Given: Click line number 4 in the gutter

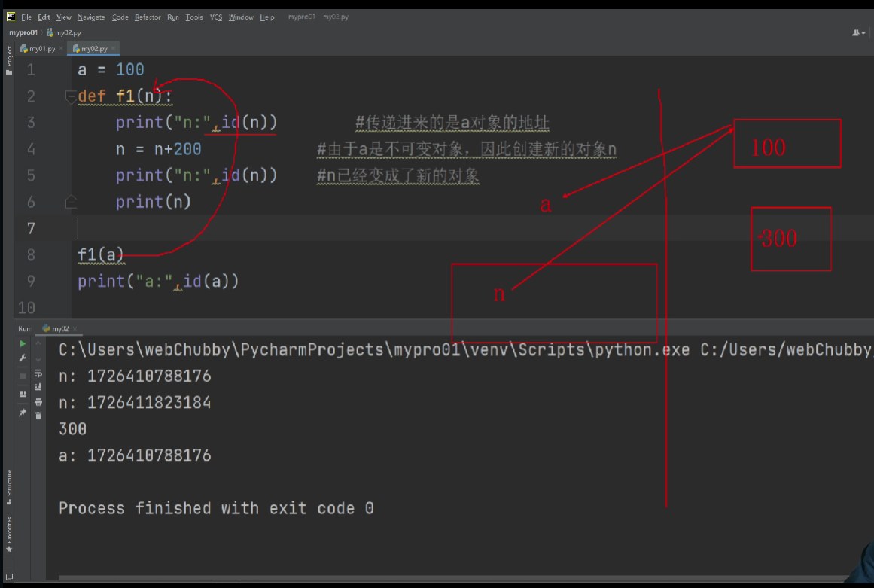Looking at the screenshot, I should click(x=31, y=149).
